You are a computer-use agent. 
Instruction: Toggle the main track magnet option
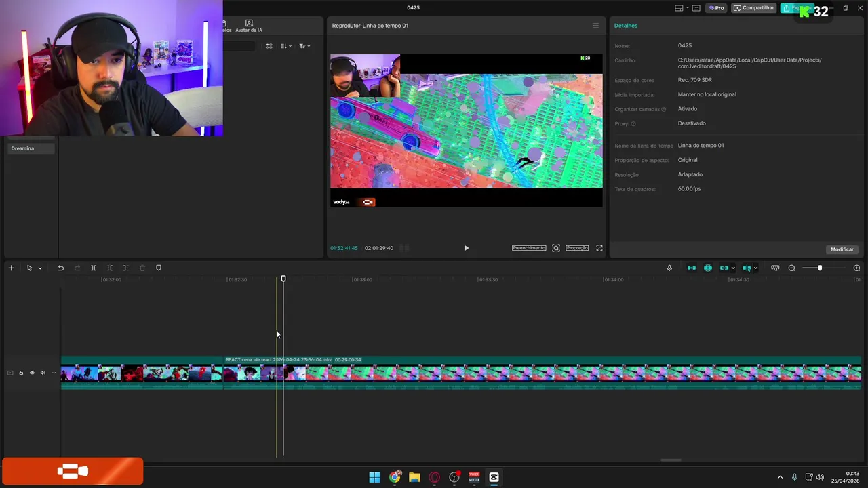692,268
